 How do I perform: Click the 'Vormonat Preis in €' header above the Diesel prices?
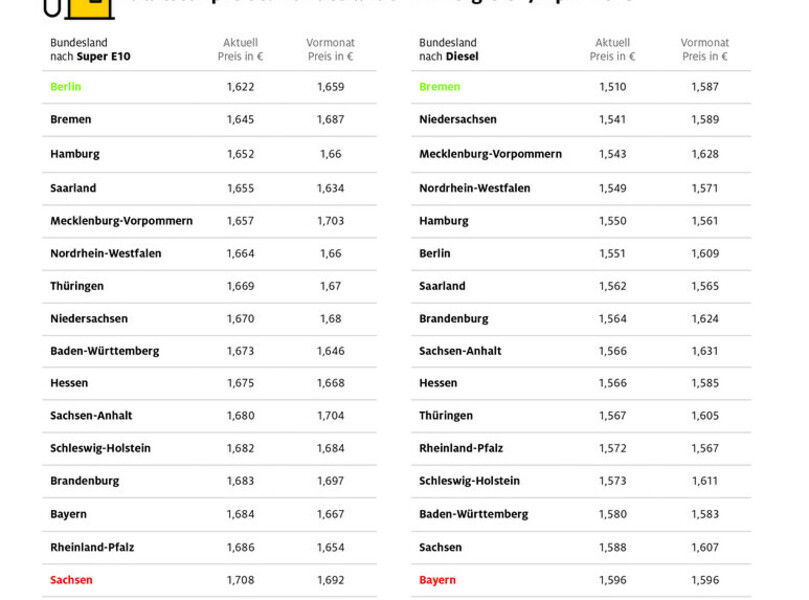click(x=705, y=50)
